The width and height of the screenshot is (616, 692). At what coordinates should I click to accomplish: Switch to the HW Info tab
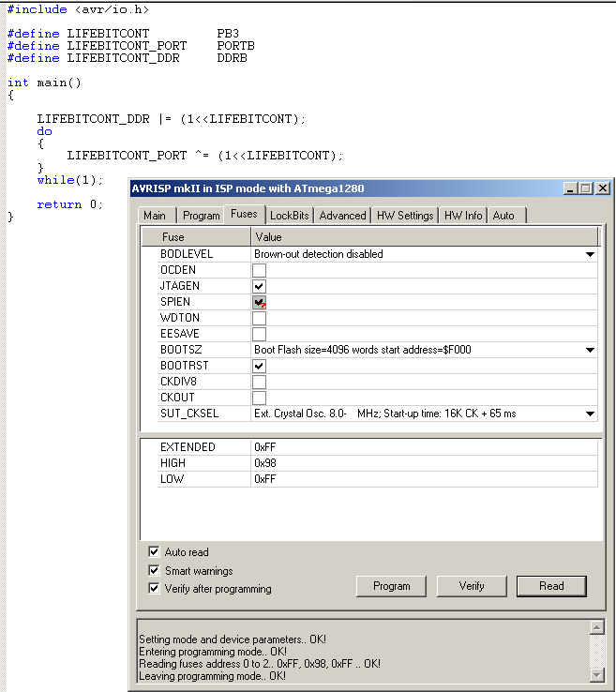point(463,216)
